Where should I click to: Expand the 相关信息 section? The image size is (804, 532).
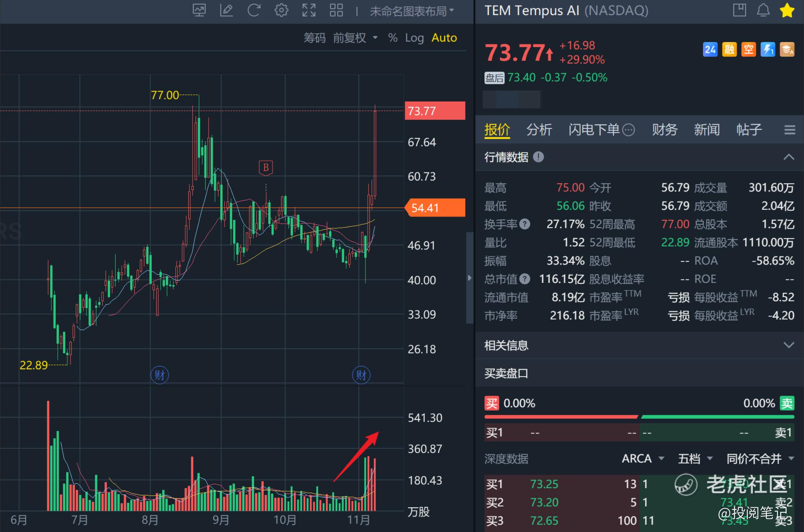tap(789, 345)
